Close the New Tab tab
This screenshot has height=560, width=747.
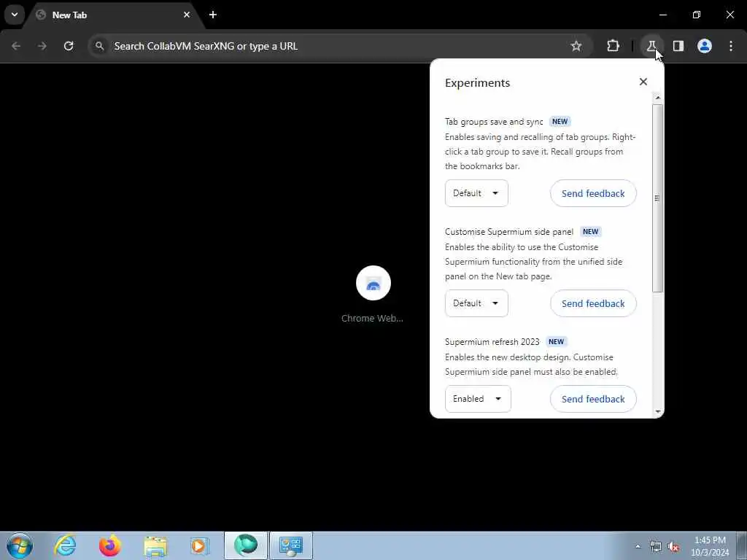click(187, 15)
